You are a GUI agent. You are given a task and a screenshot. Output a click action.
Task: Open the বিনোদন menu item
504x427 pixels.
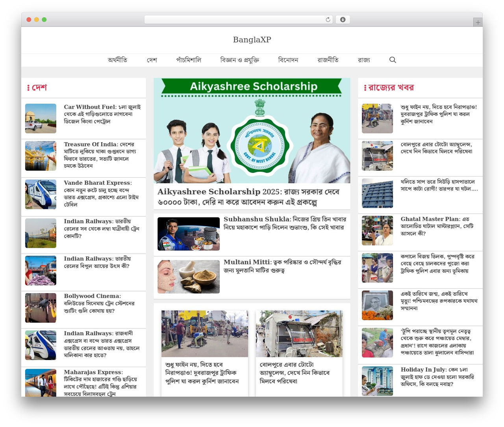pos(288,60)
